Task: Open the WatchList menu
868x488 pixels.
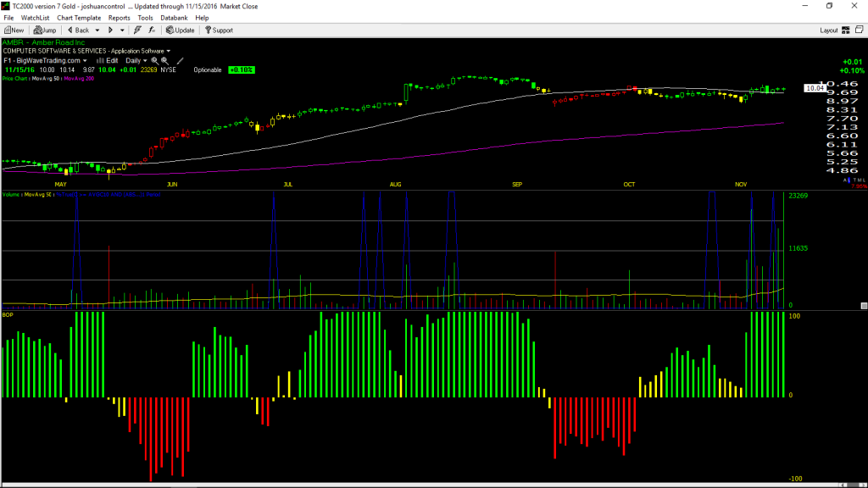Action: click(35, 18)
